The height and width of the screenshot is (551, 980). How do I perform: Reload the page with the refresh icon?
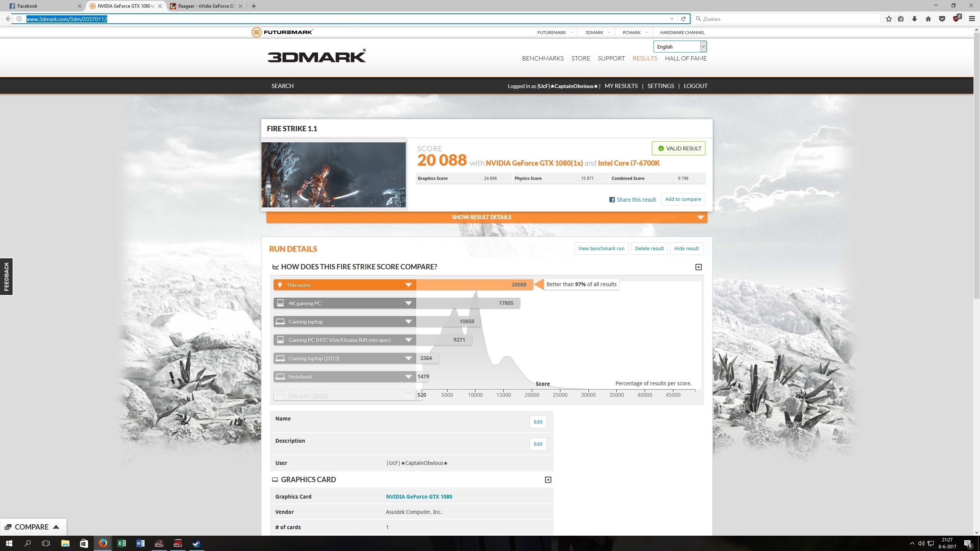point(683,19)
